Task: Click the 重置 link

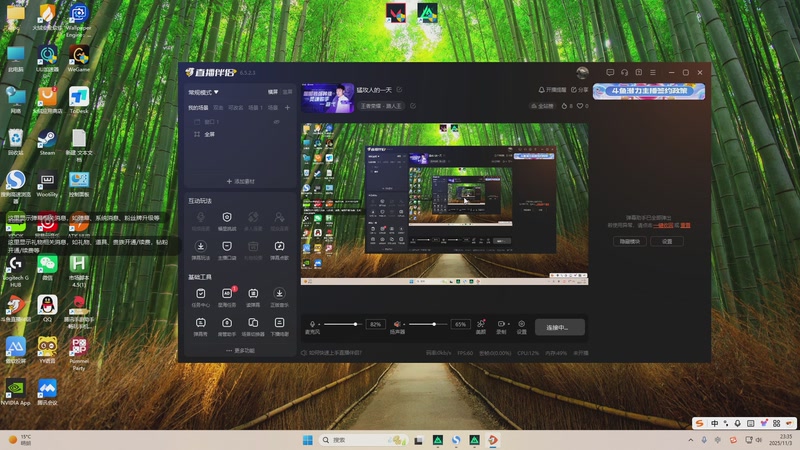Action: pyautogui.click(x=685, y=225)
